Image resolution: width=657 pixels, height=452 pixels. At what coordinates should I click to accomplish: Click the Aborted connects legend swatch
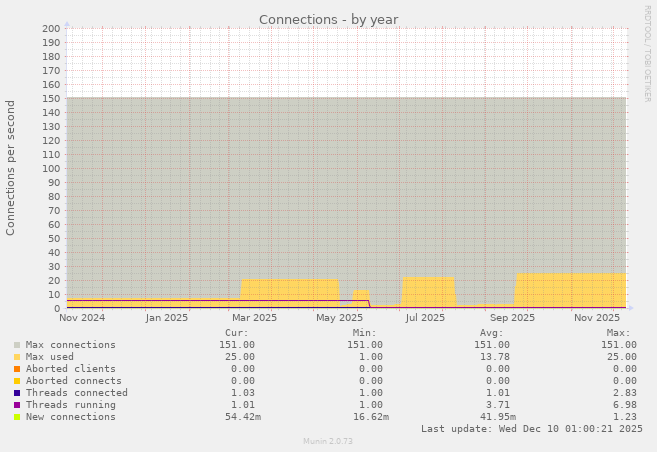pos(17,381)
